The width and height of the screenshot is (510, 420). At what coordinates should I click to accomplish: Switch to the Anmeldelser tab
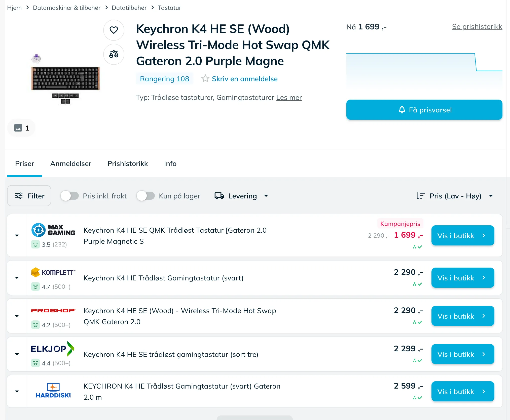point(71,164)
